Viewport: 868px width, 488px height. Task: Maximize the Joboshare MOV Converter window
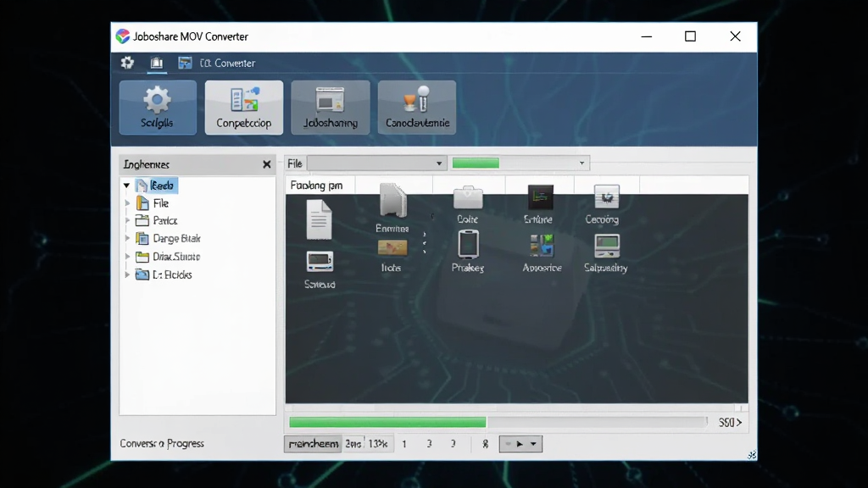point(690,36)
